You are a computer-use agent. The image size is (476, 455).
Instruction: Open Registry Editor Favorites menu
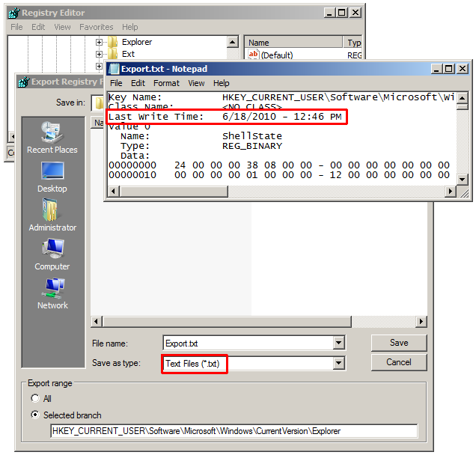tap(97, 27)
